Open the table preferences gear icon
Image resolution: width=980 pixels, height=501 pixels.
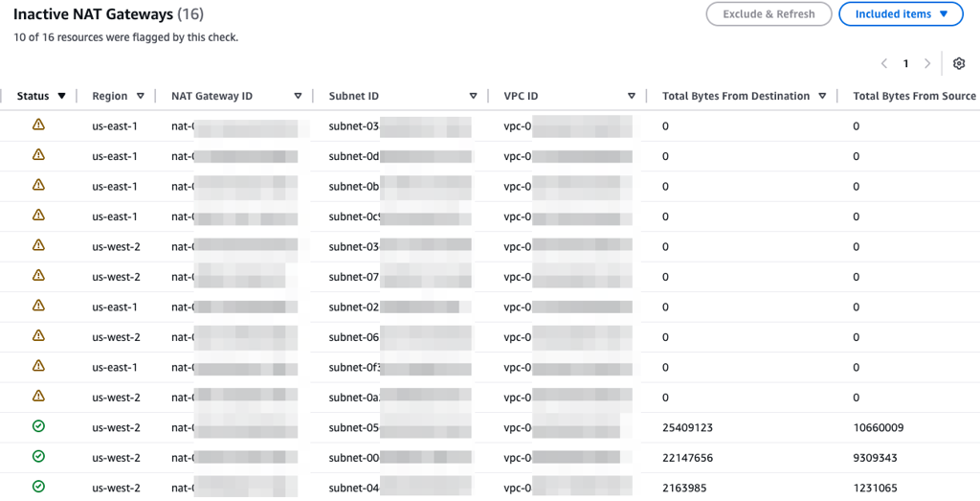pyautogui.click(x=959, y=63)
